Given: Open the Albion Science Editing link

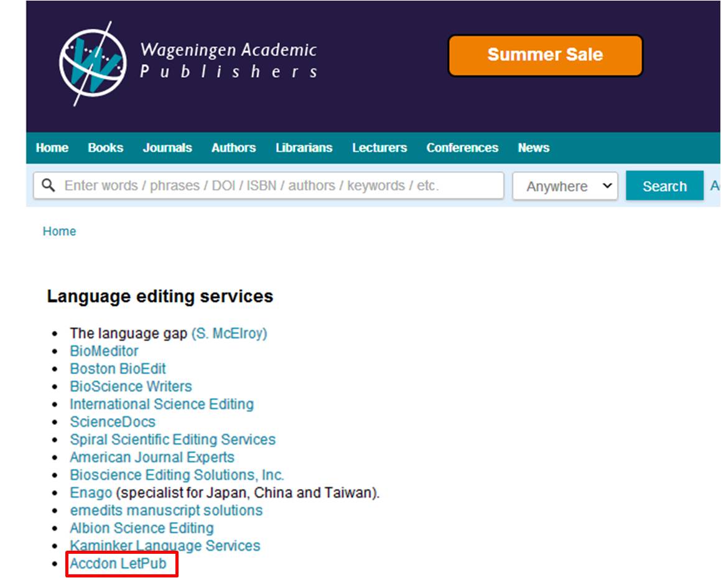Looking at the screenshot, I should 143,528.
